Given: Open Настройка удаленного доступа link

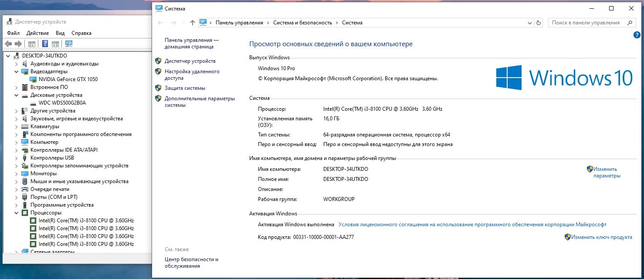Looking at the screenshot, I should coord(192,75).
